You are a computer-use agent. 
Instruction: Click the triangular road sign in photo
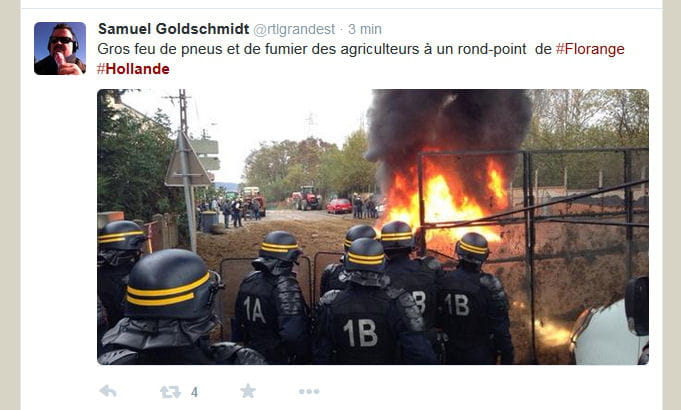point(188,161)
